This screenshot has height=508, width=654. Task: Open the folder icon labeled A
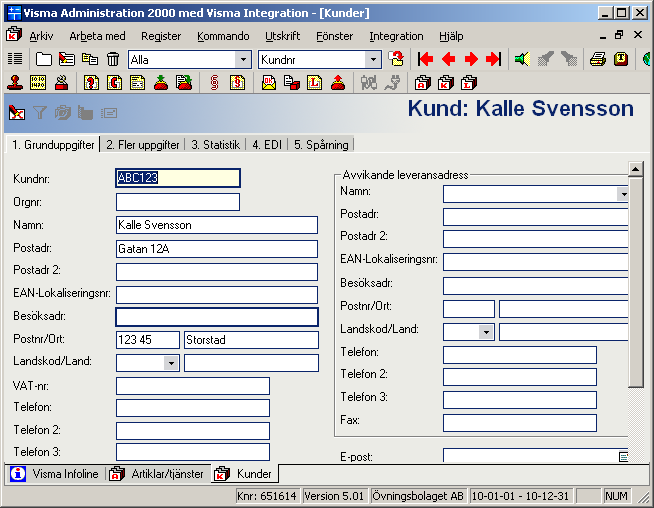point(423,83)
